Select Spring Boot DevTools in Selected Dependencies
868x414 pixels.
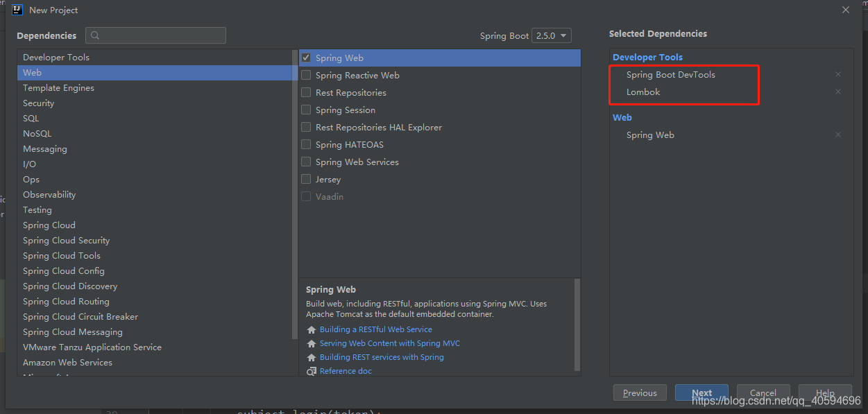pos(670,74)
